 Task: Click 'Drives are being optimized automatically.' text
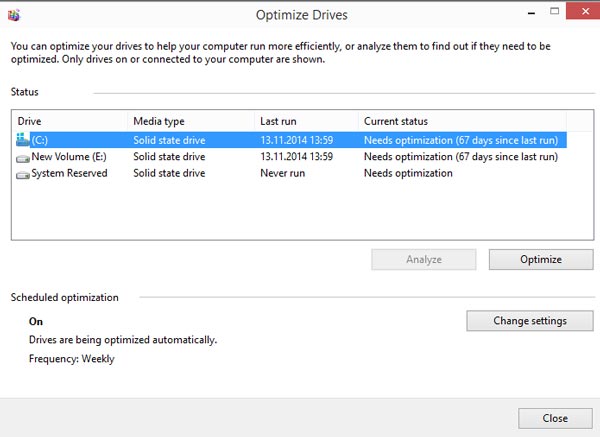(x=123, y=340)
